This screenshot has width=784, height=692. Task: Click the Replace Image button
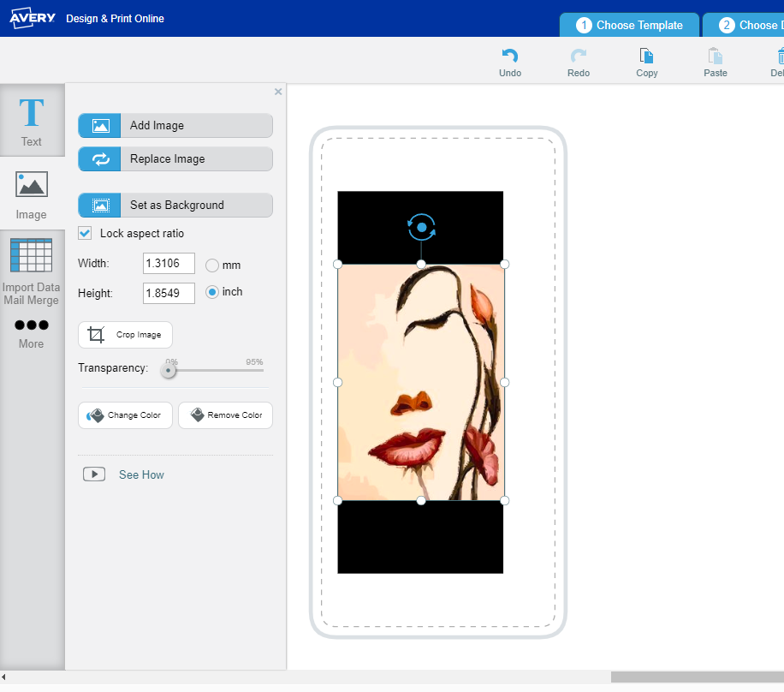point(175,159)
